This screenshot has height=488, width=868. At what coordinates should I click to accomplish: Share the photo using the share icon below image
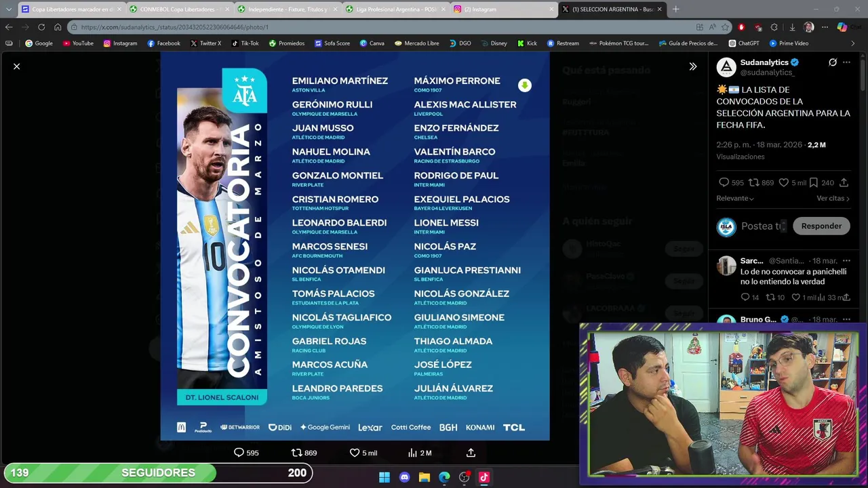[x=471, y=453]
